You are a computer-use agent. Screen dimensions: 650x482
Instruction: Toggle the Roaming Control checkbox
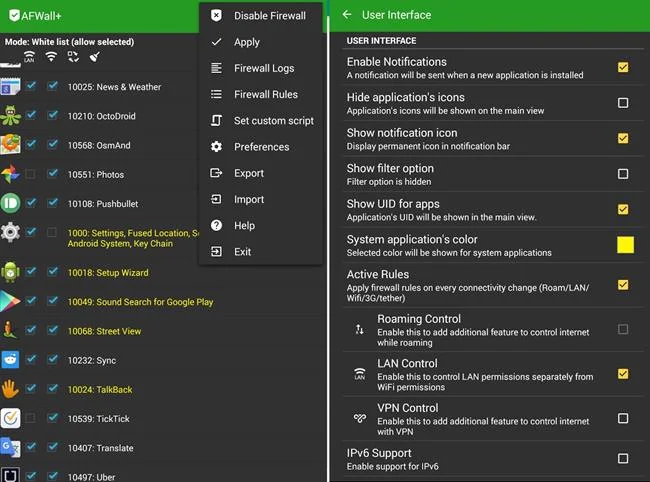(x=623, y=329)
